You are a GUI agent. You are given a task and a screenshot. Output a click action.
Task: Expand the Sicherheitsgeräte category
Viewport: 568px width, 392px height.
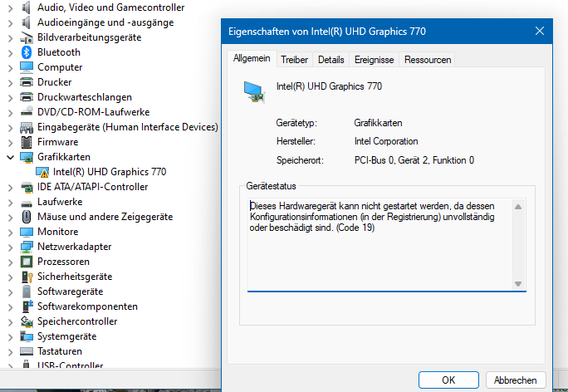coord(11,277)
